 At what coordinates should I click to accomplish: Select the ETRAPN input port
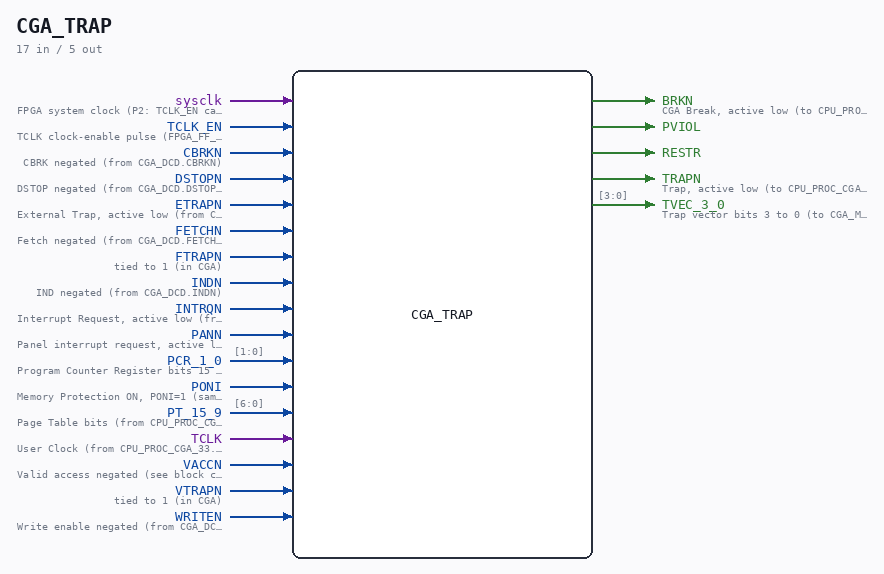click(198, 204)
